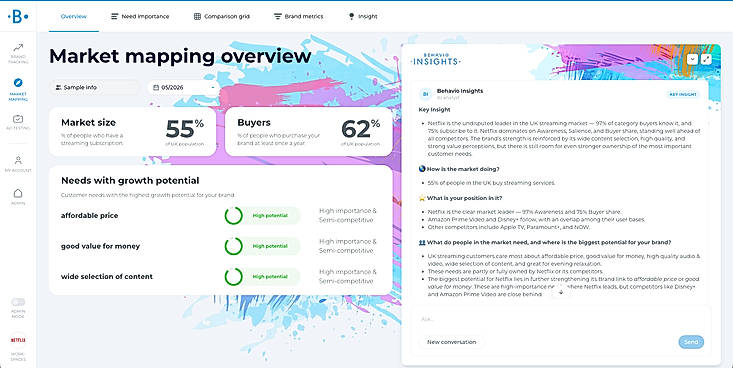Click the scroll-down arrow in the chat
The height and width of the screenshot is (368, 733).
coord(561,292)
